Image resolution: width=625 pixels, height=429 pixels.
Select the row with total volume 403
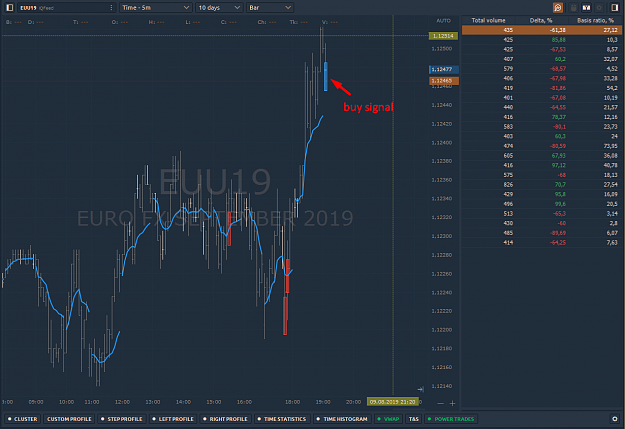(542, 136)
